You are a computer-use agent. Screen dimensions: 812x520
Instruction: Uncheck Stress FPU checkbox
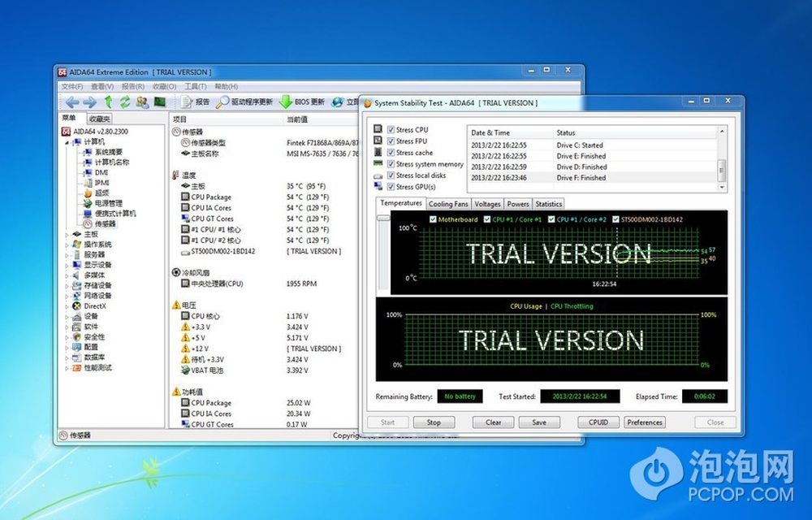[391, 141]
